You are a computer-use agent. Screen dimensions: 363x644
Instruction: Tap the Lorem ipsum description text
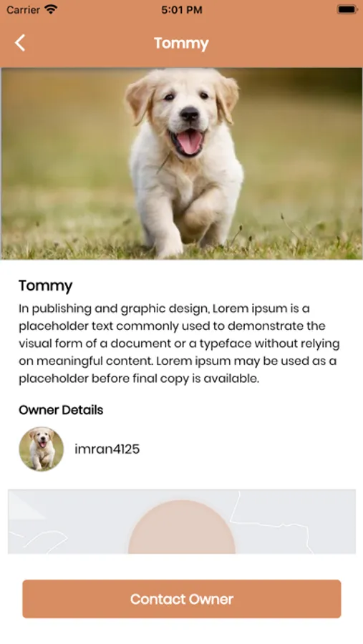point(179,343)
